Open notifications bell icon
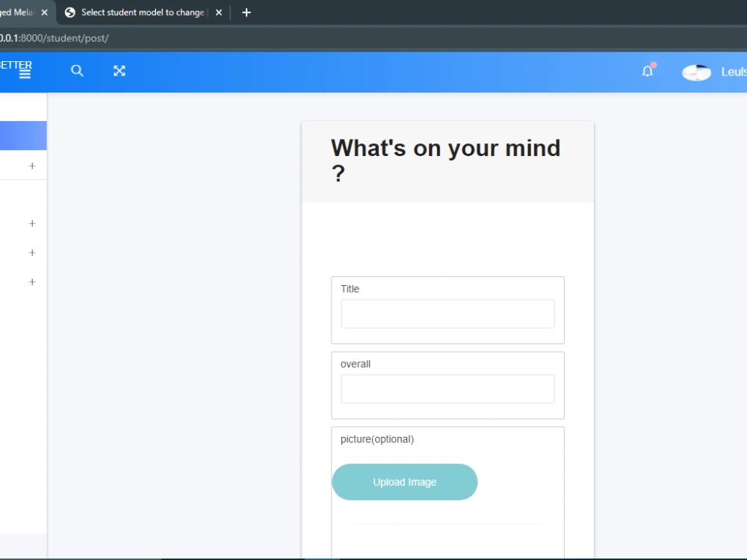747x560 pixels. coord(648,72)
